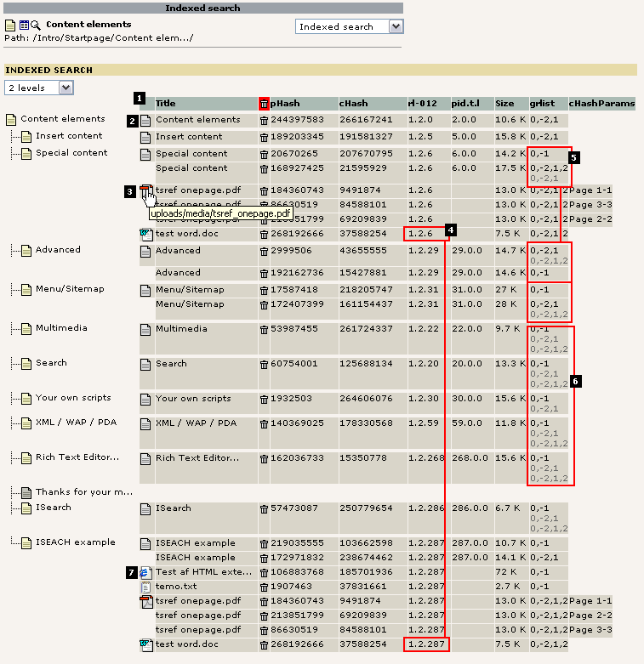Click the red-outlined trash icon in table header
Viewport: 644px width, 664px height.
264,104
